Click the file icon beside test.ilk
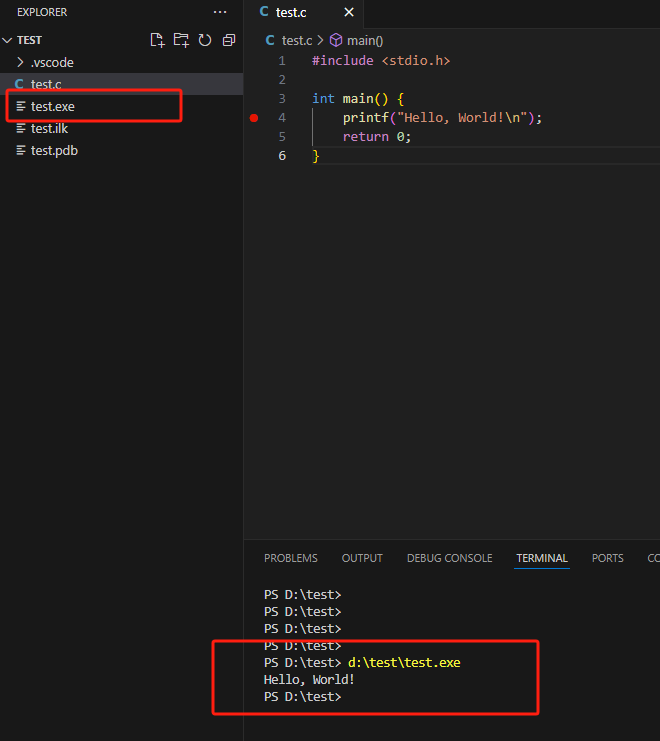 tap(21, 129)
